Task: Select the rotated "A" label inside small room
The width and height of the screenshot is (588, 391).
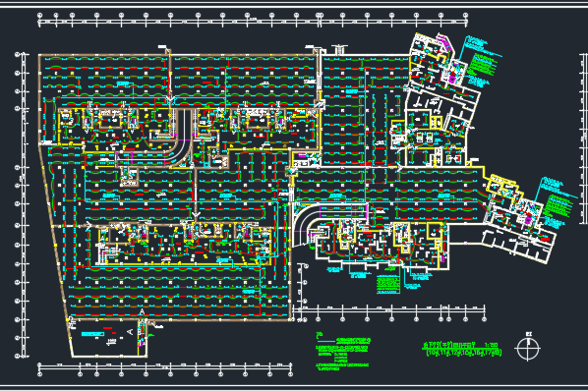Action: point(130,332)
